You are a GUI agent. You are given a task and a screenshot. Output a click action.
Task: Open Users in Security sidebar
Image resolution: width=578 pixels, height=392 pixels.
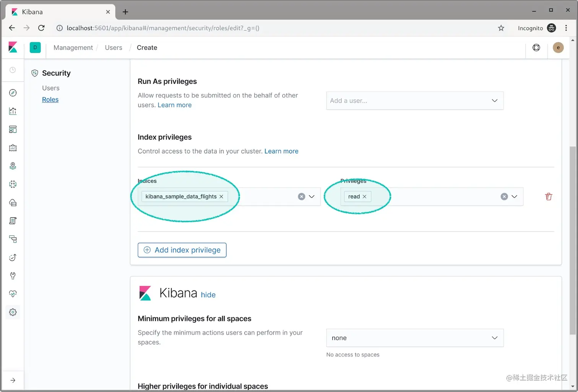[x=51, y=88]
